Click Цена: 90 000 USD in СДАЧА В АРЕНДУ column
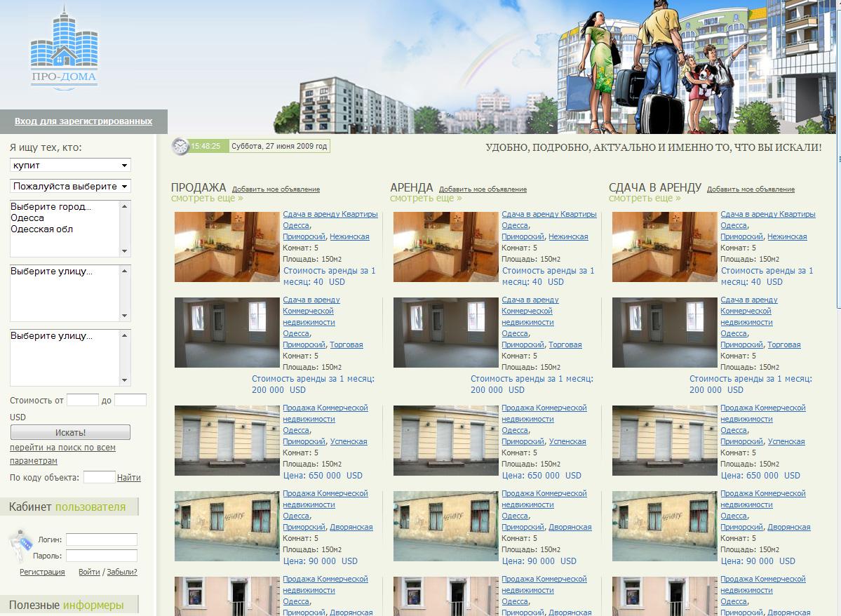841x616 pixels. 758,561
